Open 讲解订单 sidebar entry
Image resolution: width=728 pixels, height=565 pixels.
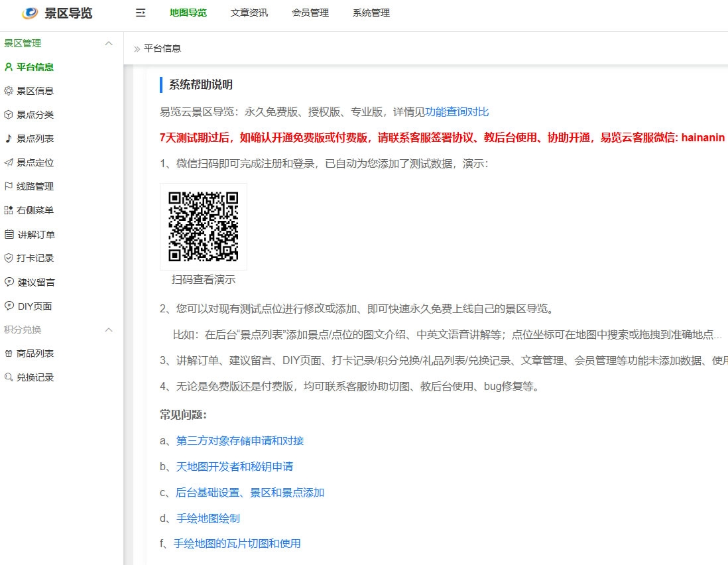36,235
